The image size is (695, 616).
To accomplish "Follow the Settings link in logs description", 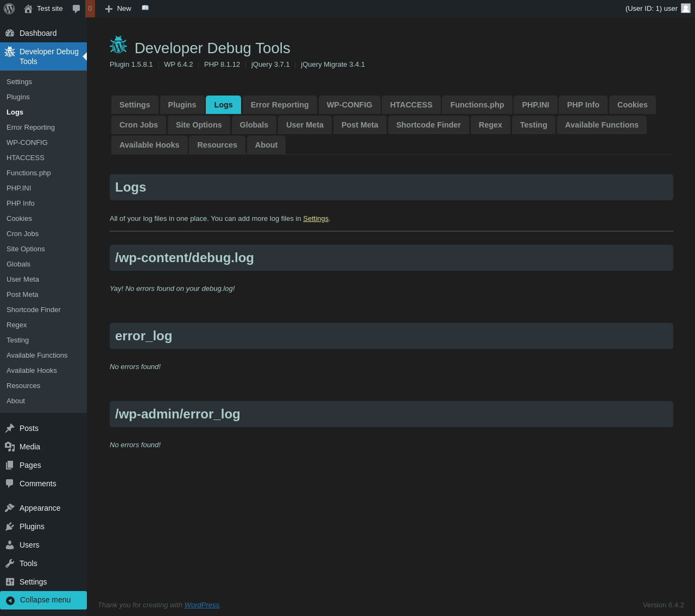I will click(x=315, y=218).
